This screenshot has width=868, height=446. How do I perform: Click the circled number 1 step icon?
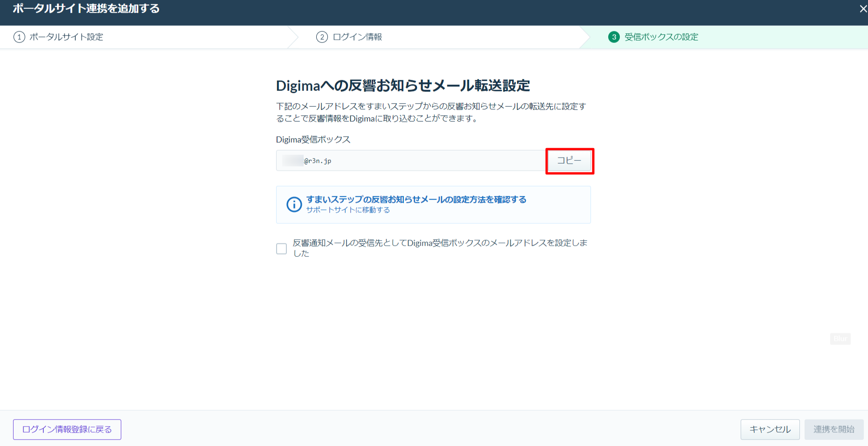tap(19, 37)
